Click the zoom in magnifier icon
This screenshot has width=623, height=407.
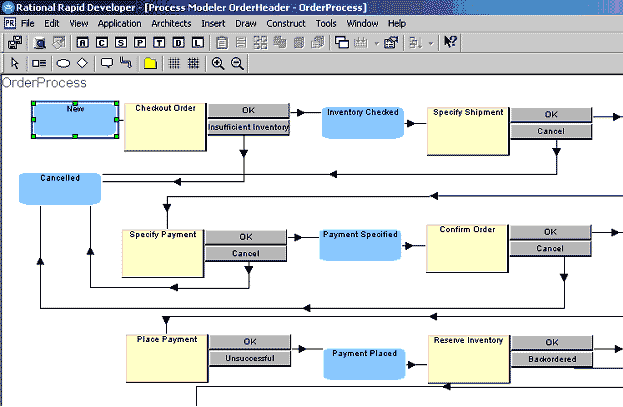[x=218, y=63]
